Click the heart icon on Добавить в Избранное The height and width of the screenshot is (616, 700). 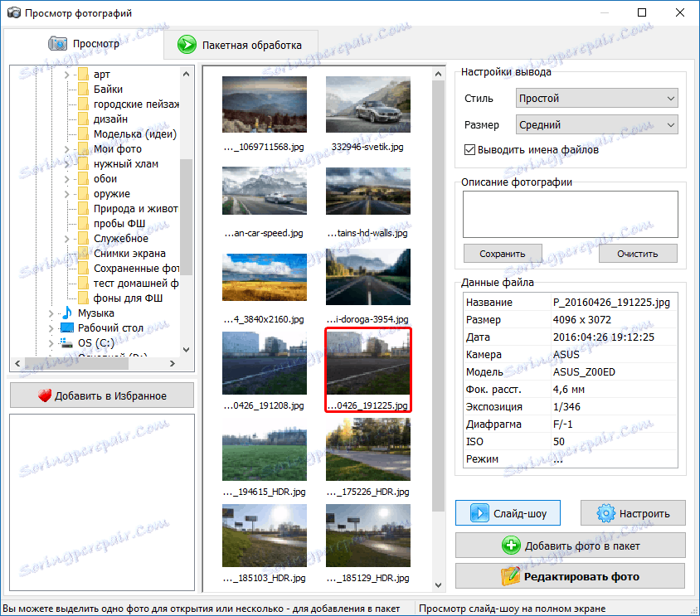45,395
